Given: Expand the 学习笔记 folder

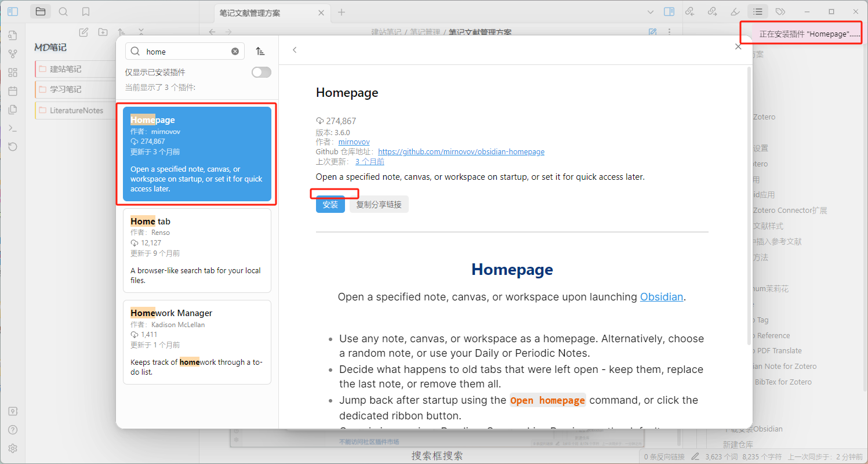Looking at the screenshot, I should pyautogui.click(x=75, y=89).
